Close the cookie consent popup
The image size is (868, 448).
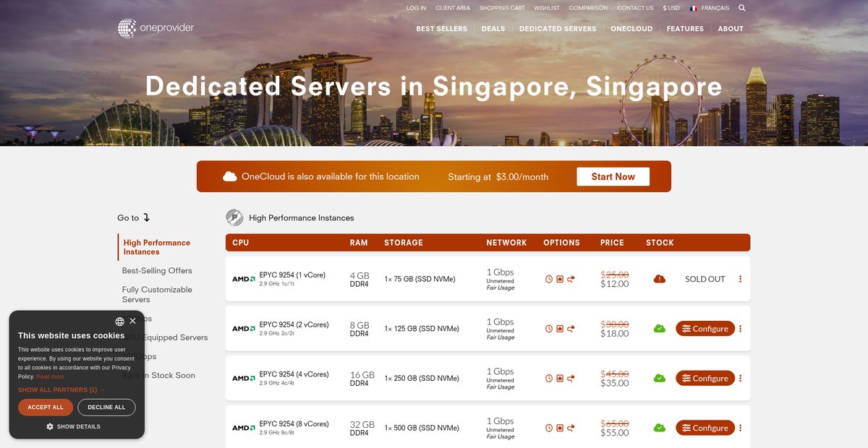point(132,321)
